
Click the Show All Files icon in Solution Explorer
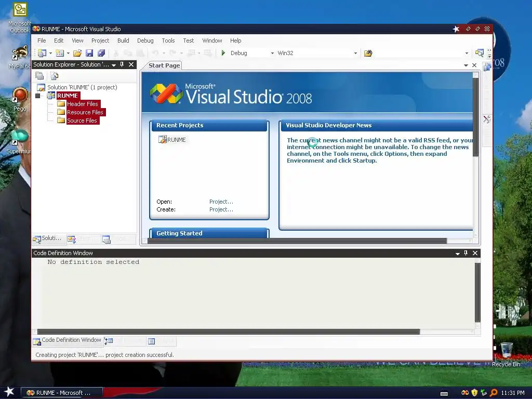pos(54,76)
